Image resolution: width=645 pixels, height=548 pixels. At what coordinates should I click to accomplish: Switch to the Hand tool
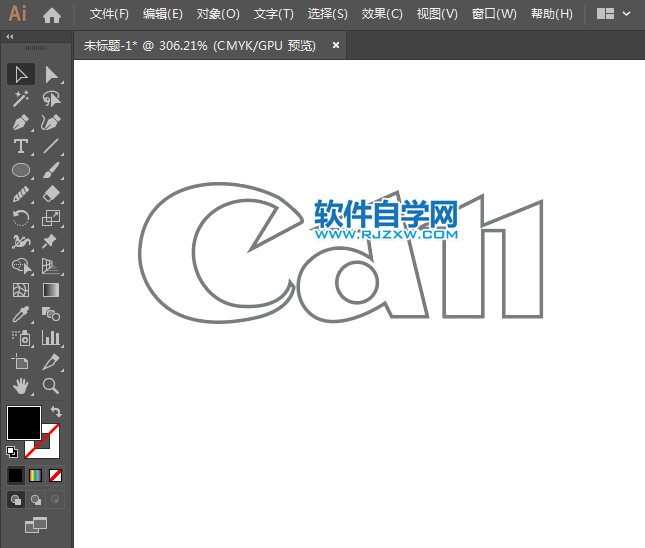tap(21, 386)
